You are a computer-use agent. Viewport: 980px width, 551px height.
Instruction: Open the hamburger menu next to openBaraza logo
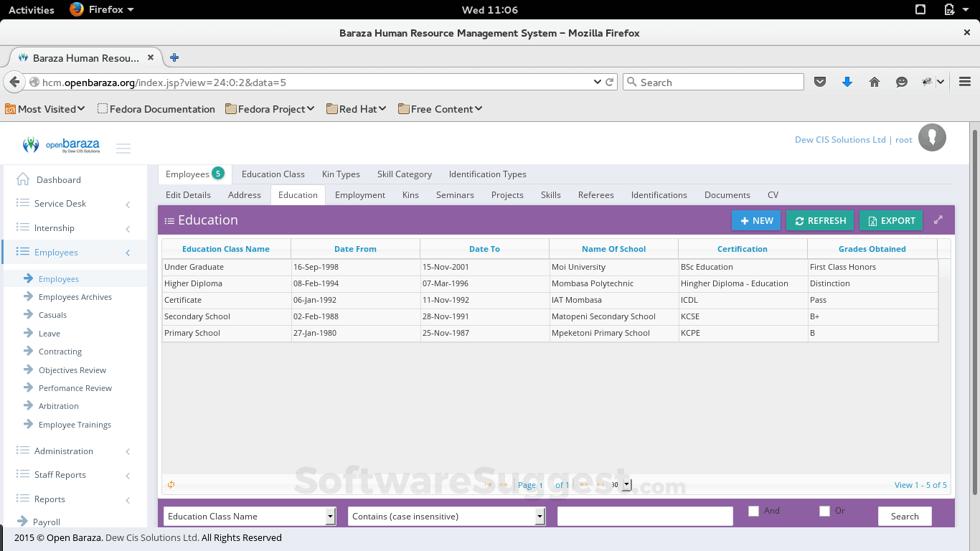[x=123, y=148]
